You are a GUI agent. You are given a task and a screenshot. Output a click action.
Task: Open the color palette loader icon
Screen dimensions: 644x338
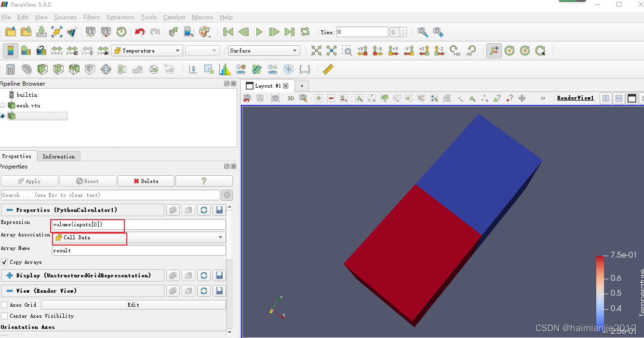(205, 32)
